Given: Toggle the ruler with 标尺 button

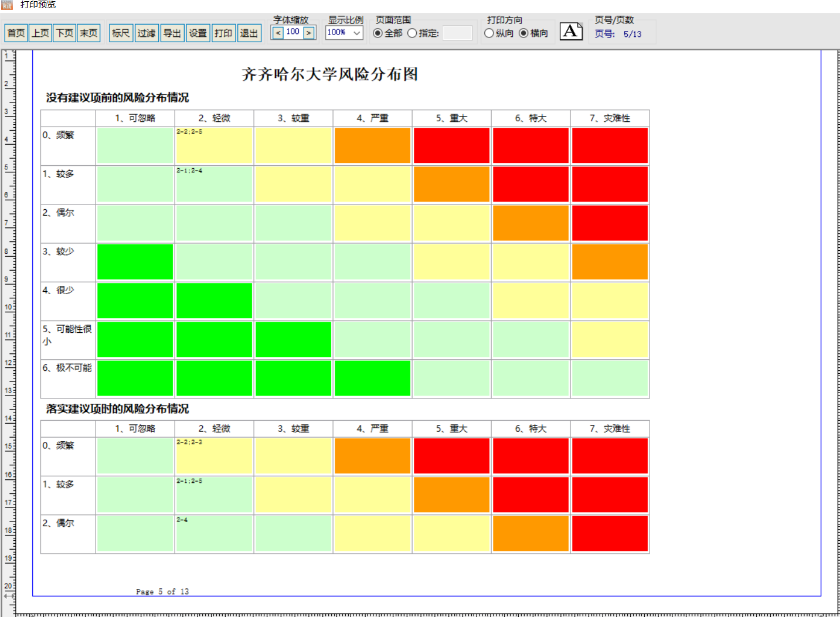Looking at the screenshot, I should coord(121,33).
